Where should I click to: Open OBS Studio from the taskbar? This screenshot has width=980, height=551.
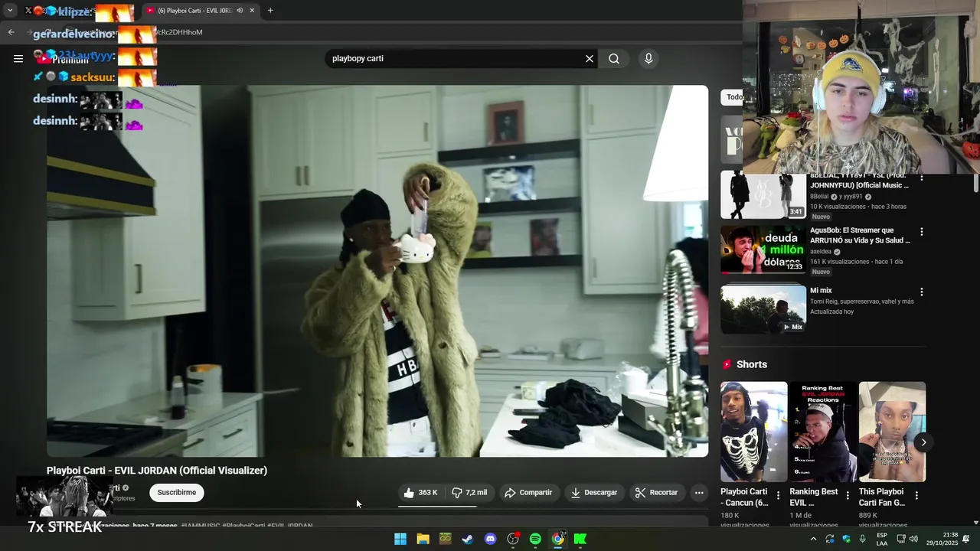(513, 539)
